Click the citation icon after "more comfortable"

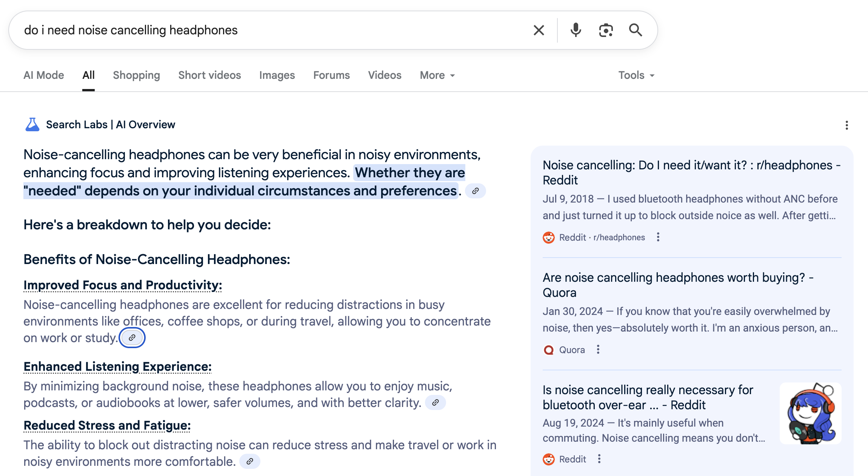(x=250, y=461)
